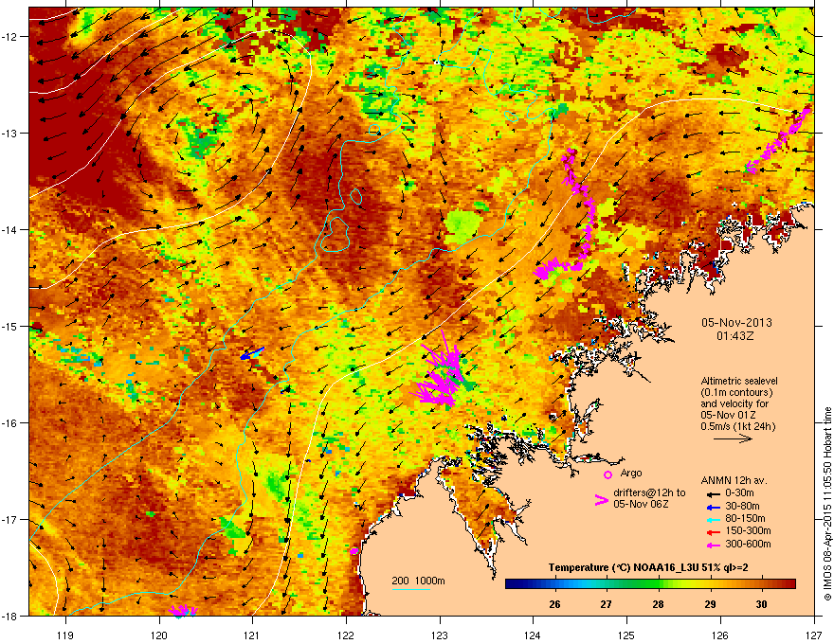The image size is (834, 644).
Task: Click longitude axis label 127
Action: [x=814, y=635]
